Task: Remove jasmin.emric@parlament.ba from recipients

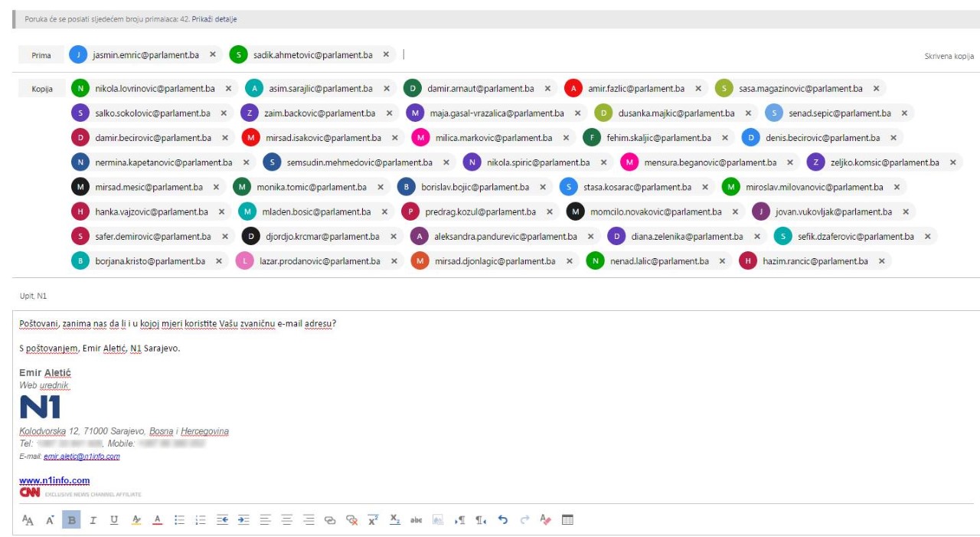Action: click(213, 55)
